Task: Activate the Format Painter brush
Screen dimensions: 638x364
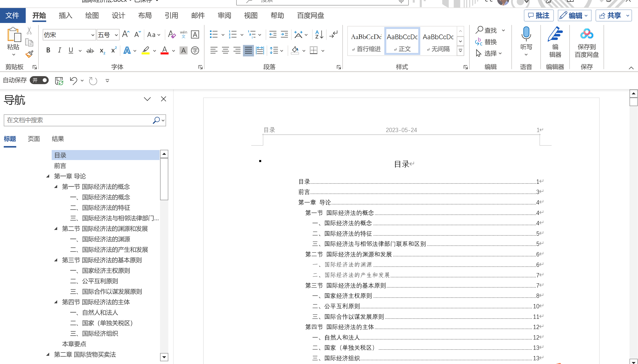Action: tap(29, 54)
